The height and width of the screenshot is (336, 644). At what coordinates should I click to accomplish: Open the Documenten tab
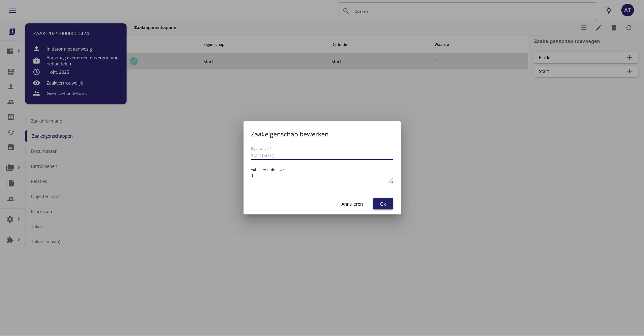44,151
